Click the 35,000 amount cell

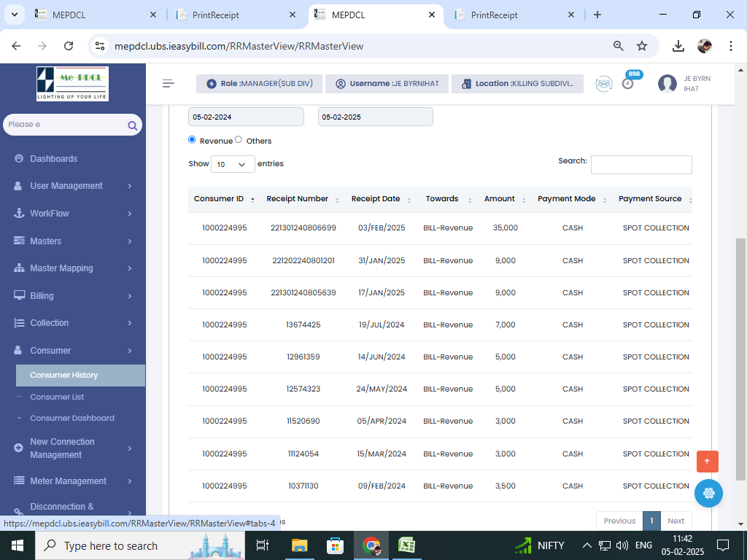coord(505,228)
